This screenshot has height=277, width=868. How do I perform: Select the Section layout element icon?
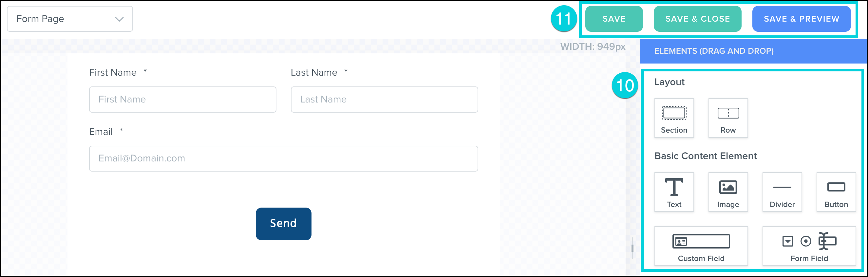pos(674,118)
